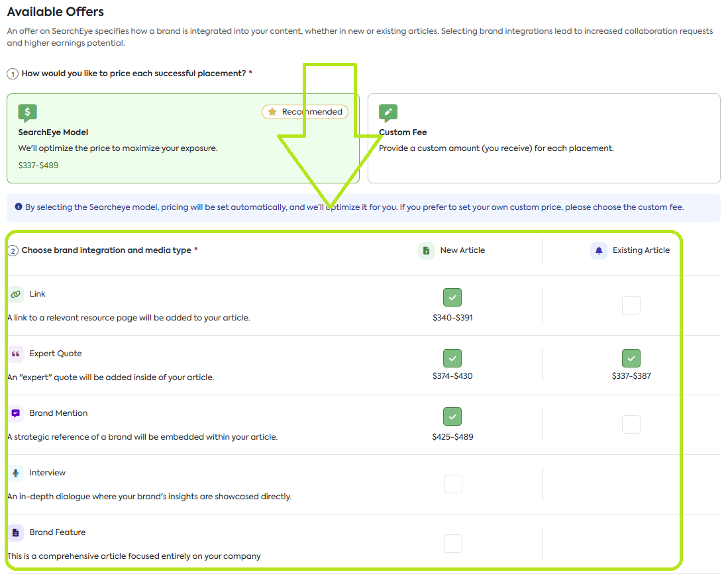Click the info icon in blue notice
The image size is (728, 586).
point(19,207)
